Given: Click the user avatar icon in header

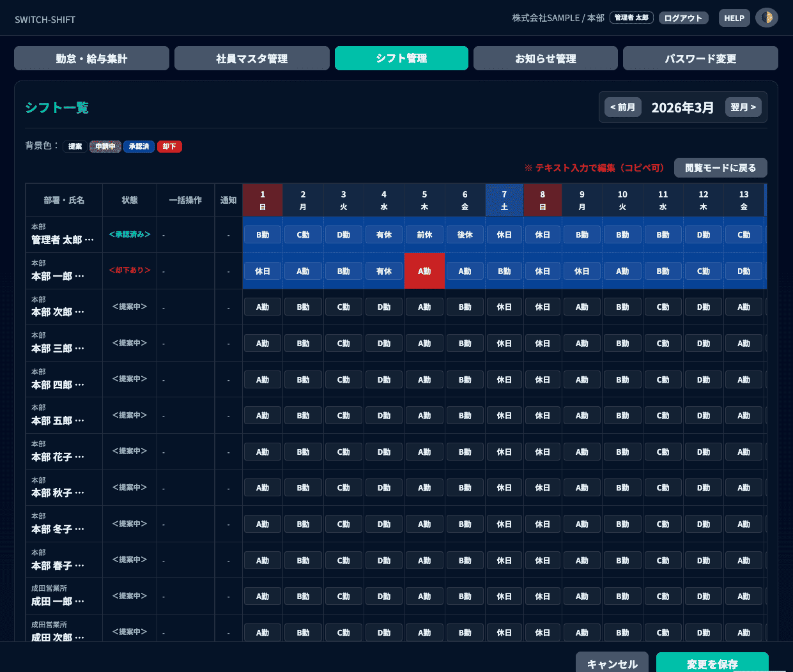Looking at the screenshot, I should [x=766, y=18].
